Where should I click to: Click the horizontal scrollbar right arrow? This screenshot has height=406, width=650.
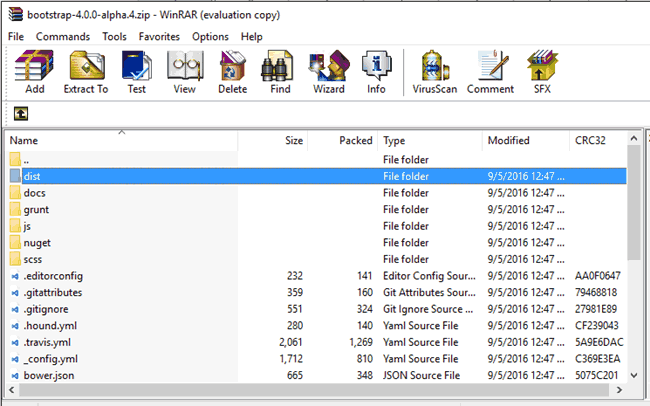pyautogui.click(x=619, y=390)
